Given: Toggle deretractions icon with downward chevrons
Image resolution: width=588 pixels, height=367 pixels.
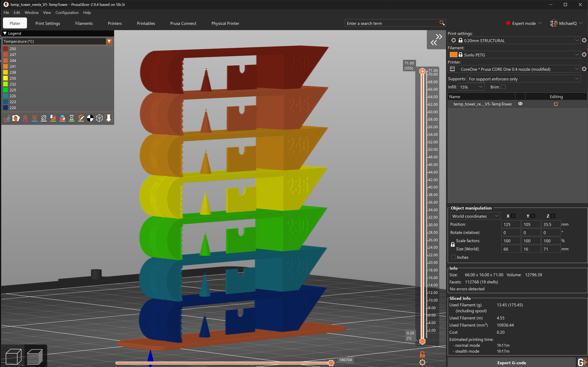Looking at the screenshot, I should pyautogui.click(x=35, y=118).
